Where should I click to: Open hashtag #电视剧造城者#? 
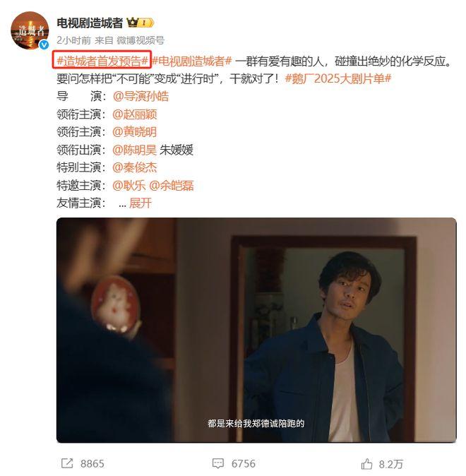(192, 61)
